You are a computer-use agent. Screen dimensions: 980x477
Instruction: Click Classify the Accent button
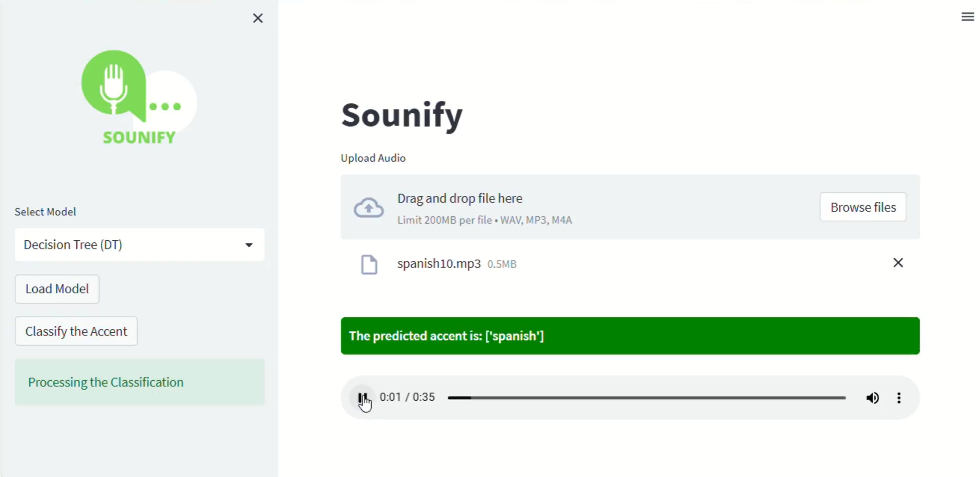click(76, 331)
